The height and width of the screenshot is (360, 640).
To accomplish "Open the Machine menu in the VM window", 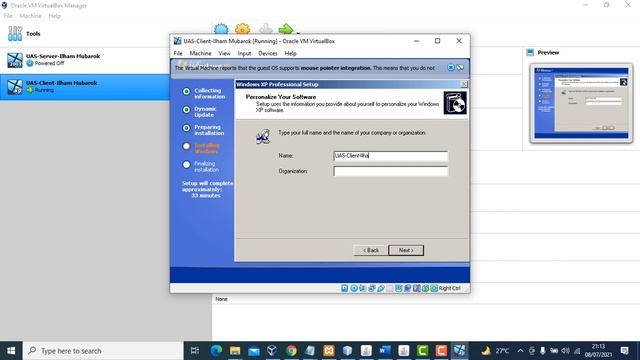I will (x=200, y=53).
